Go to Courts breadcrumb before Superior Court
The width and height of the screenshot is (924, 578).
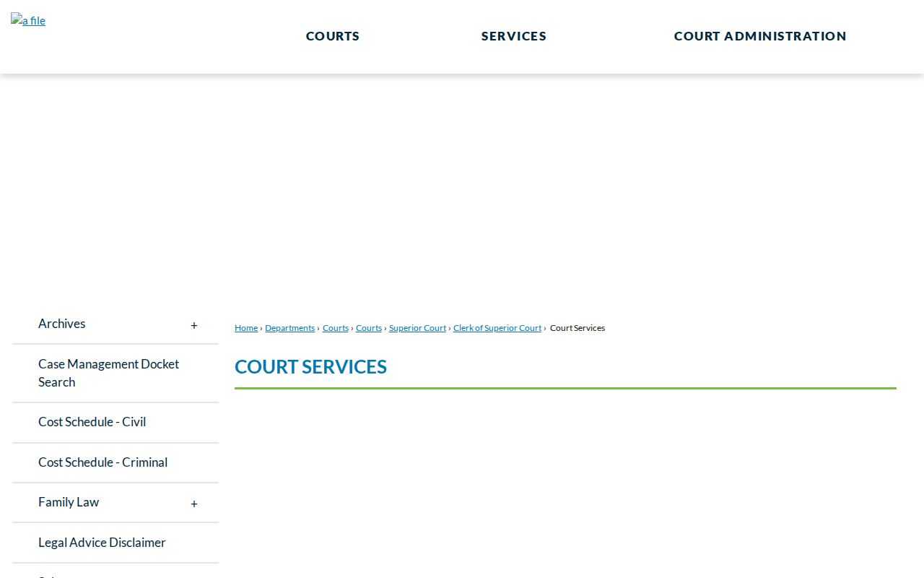369,328
